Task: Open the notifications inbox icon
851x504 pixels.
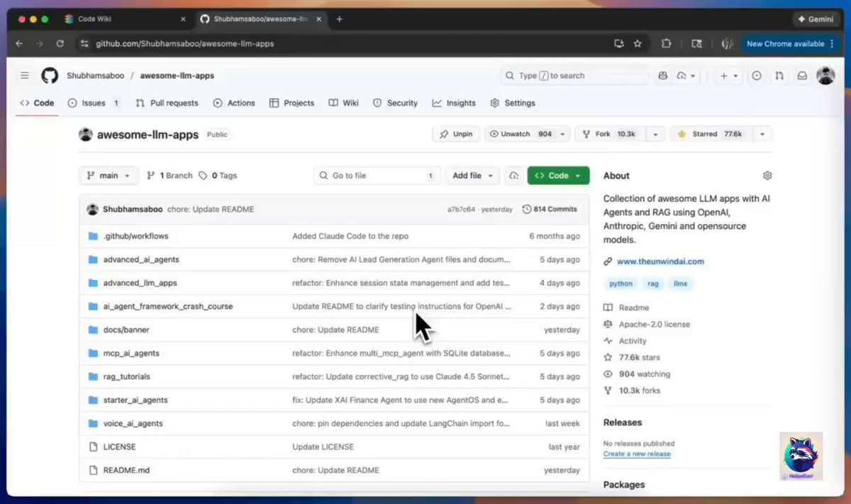Action: pos(802,76)
